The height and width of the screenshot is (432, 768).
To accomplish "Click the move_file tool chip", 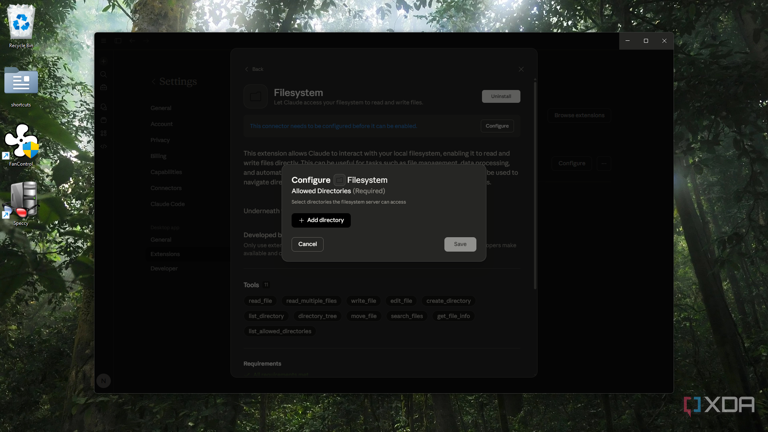I will 363,316.
